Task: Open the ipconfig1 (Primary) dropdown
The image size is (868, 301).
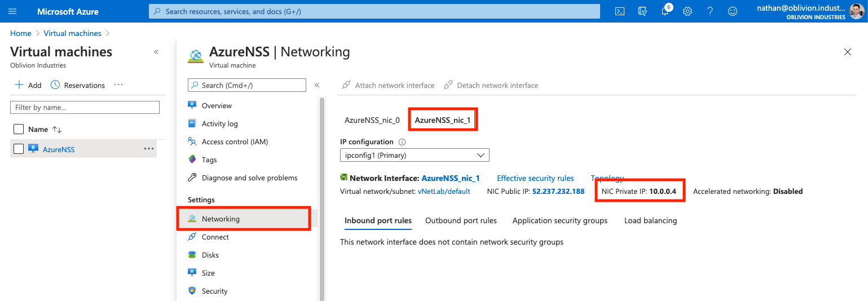Action: pyautogui.click(x=415, y=155)
